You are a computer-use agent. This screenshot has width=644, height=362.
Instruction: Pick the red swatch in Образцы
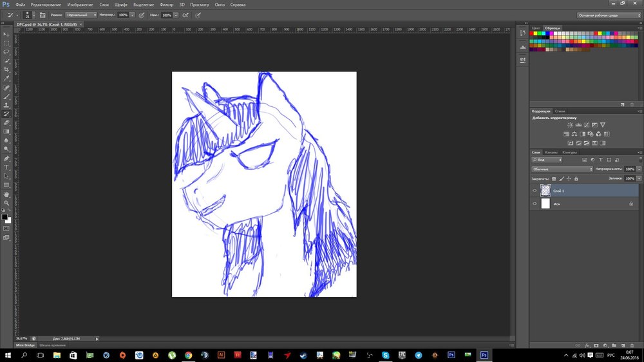point(531,33)
